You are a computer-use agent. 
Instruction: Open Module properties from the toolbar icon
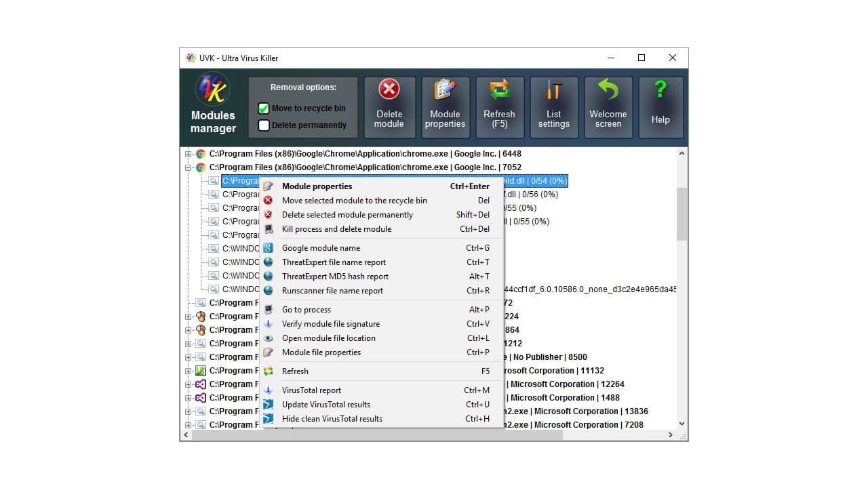[x=445, y=106]
